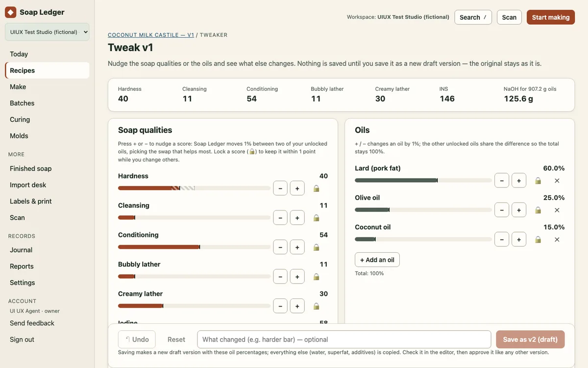Toggle the Bubbly lather lock
Screen dimensions: 588x368
click(316, 277)
